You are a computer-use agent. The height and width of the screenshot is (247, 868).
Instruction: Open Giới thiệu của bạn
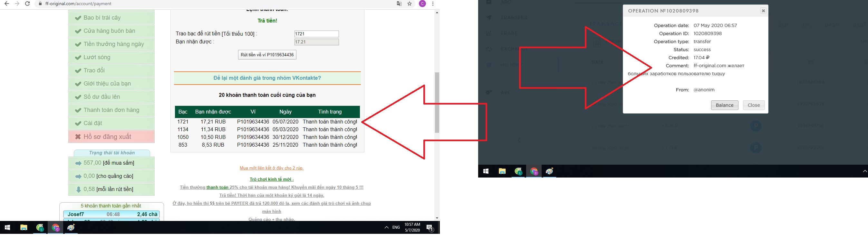(x=111, y=83)
